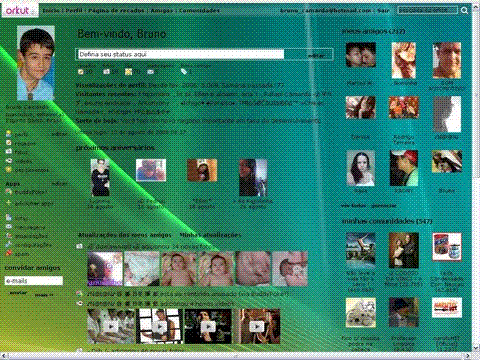Click the video update icon in feed
The height and width of the screenshot is (360, 480).
80,303
